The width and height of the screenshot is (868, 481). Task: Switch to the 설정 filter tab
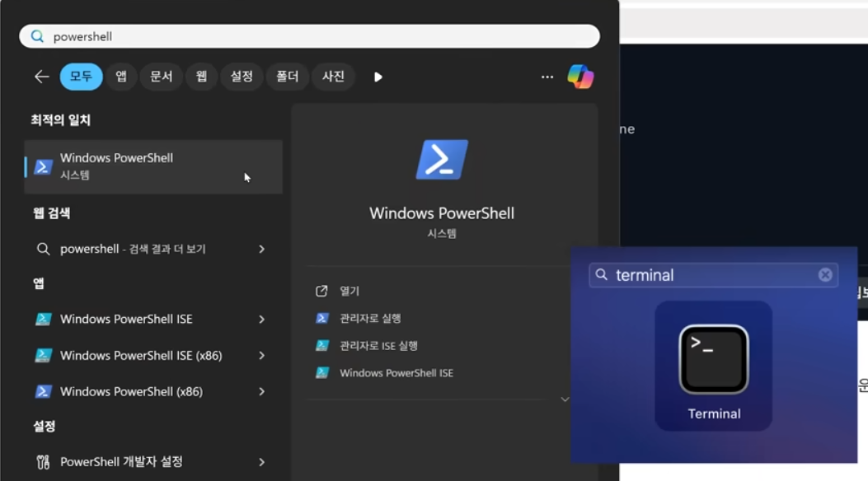tap(242, 77)
